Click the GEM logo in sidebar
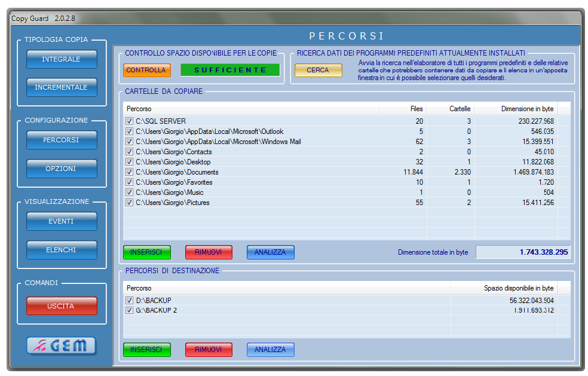The height and width of the screenshot is (376, 588). [x=62, y=346]
